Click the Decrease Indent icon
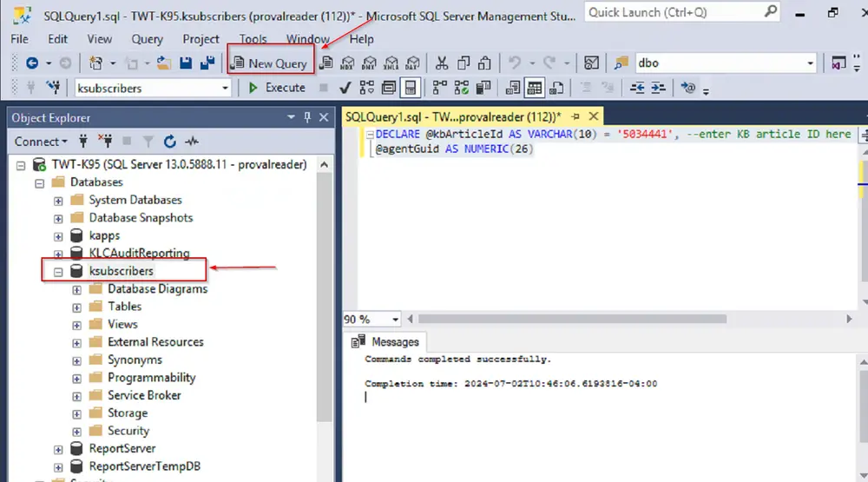The width and height of the screenshot is (868, 482). (637, 88)
